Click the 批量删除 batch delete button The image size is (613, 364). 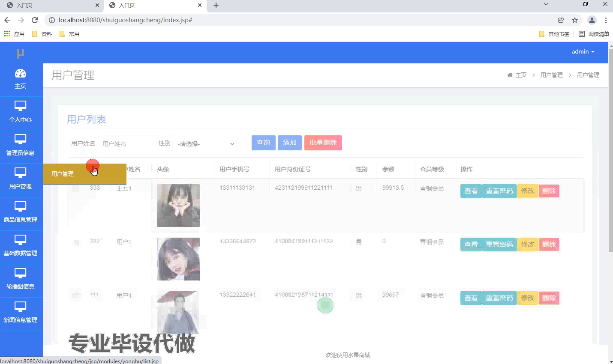(x=323, y=143)
